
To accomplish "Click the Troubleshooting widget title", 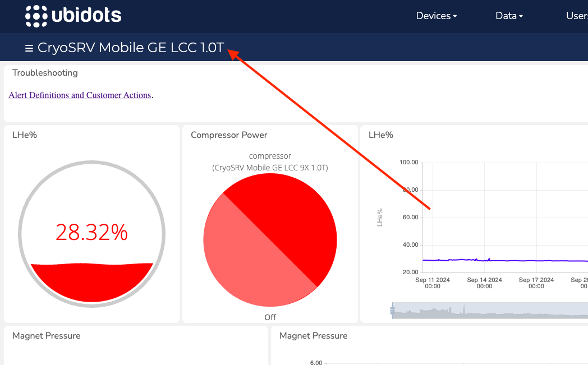I will (x=45, y=73).
